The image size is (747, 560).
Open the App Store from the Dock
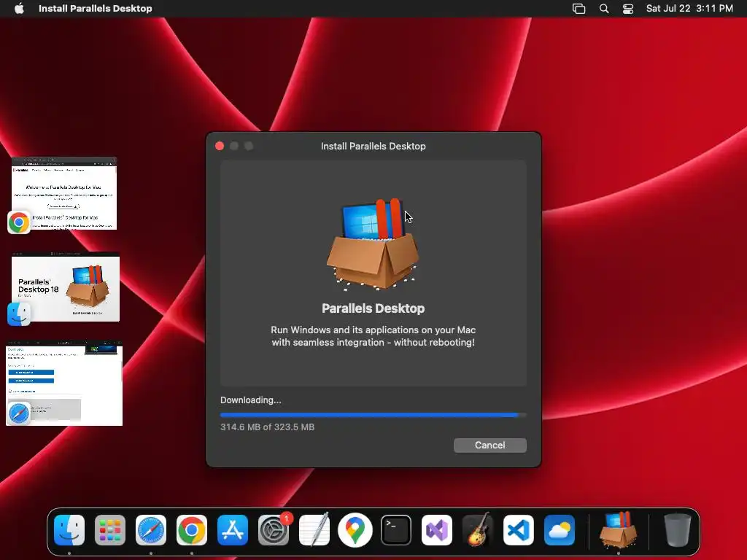pyautogui.click(x=233, y=530)
